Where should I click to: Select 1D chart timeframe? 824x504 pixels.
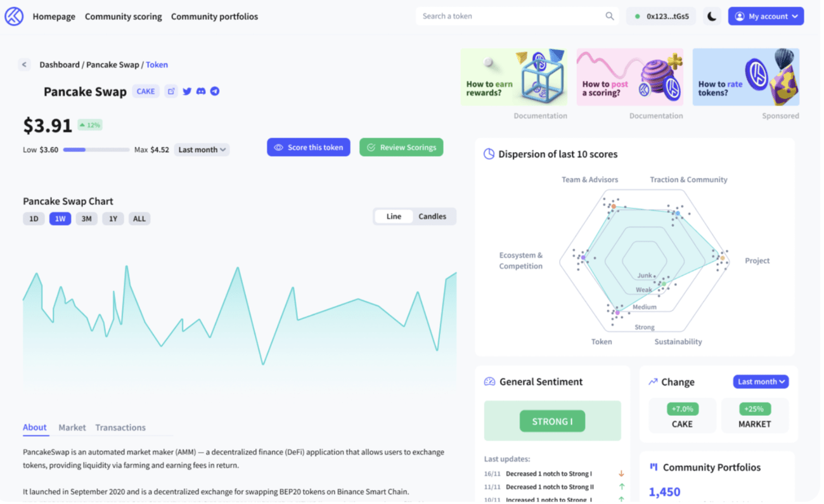pyautogui.click(x=34, y=219)
